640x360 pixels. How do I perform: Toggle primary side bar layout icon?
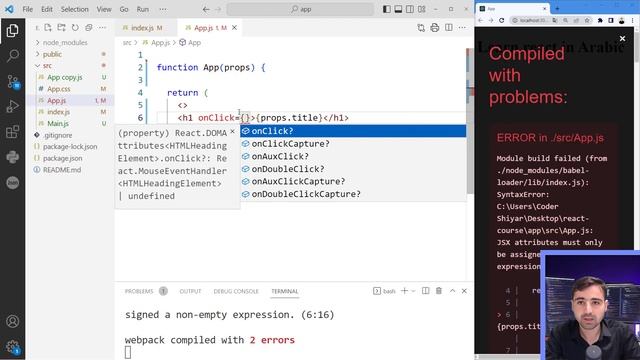pyautogui.click(x=387, y=9)
